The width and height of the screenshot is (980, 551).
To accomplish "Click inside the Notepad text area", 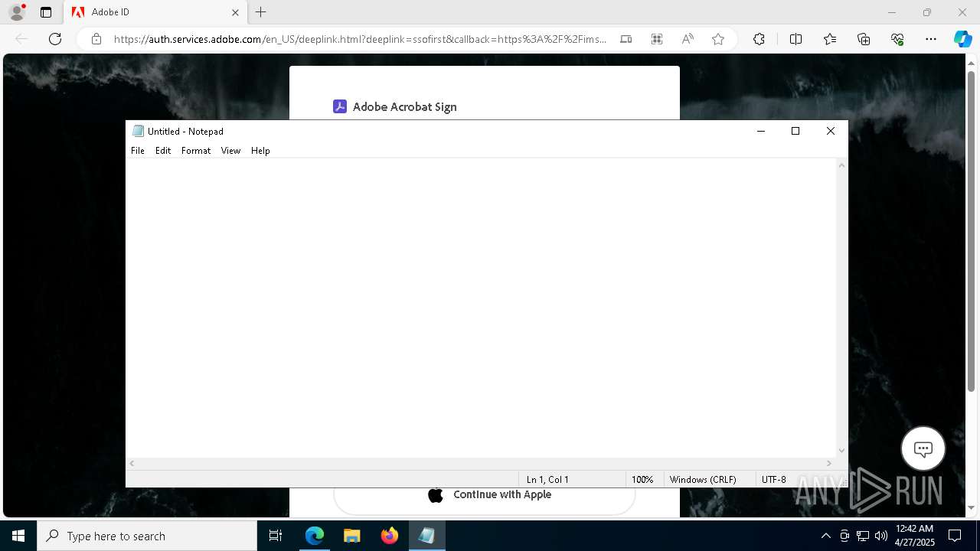I will tap(481, 308).
